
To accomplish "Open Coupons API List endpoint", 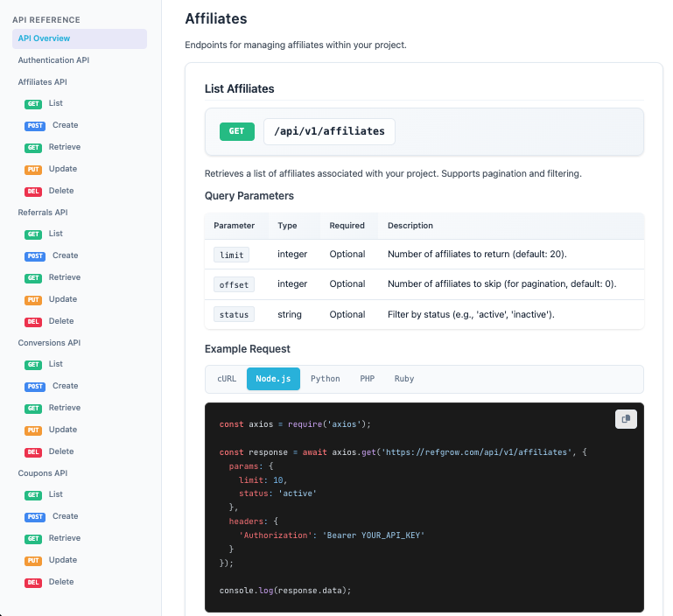I will (44, 495).
